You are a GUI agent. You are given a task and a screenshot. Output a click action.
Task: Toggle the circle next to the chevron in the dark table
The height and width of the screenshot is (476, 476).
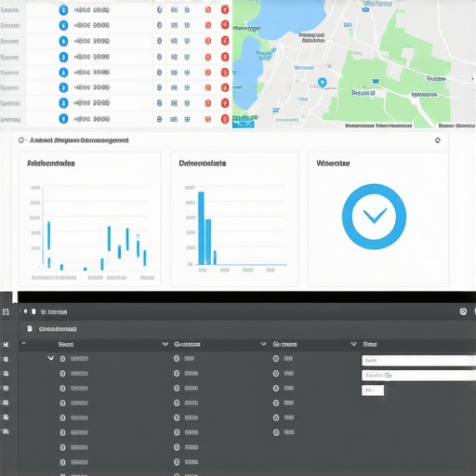62,359
